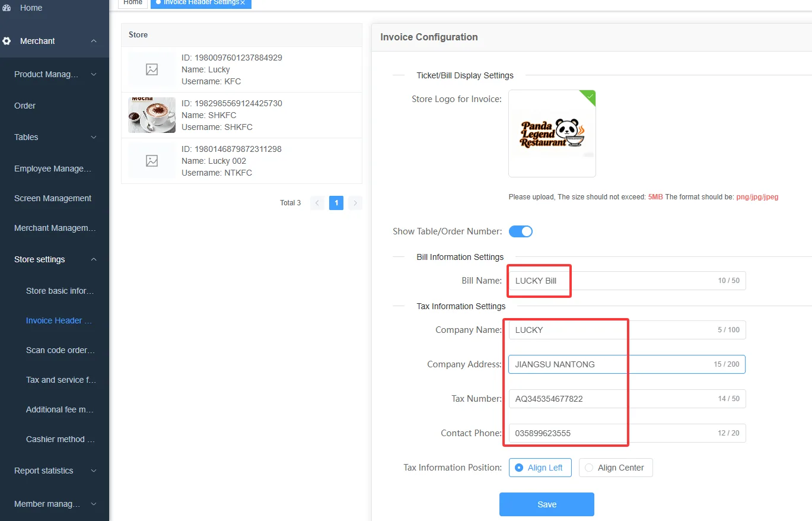Open Employee Management menu item
This screenshot has width=812, height=521.
[x=55, y=169]
